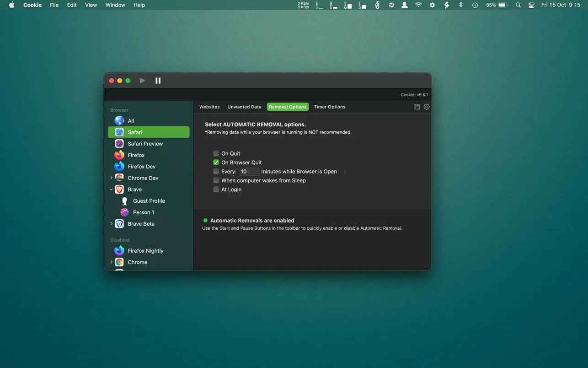Click the list view icon beside gear
This screenshot has width=588, height=368.
pos(417,107)
